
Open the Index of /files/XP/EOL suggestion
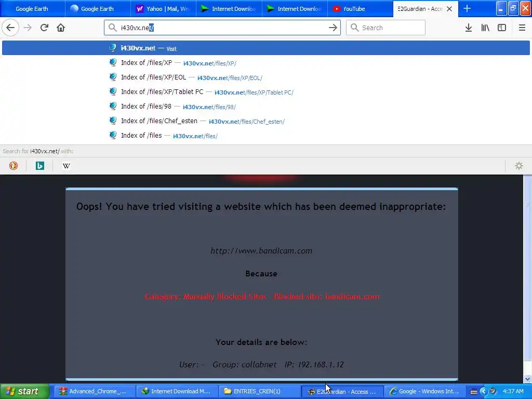pos(265,77)
